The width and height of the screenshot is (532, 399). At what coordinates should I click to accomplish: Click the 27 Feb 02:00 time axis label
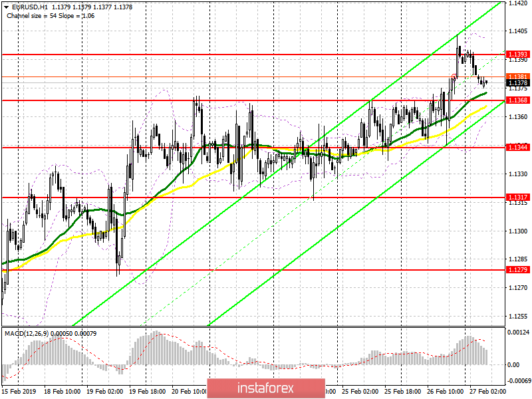tap(487, 392)
